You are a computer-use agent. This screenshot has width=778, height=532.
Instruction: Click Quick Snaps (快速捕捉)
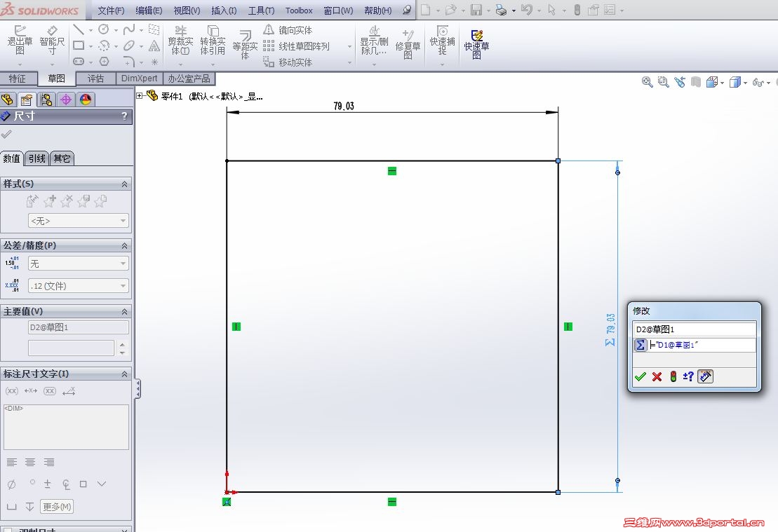click(442, 40)
